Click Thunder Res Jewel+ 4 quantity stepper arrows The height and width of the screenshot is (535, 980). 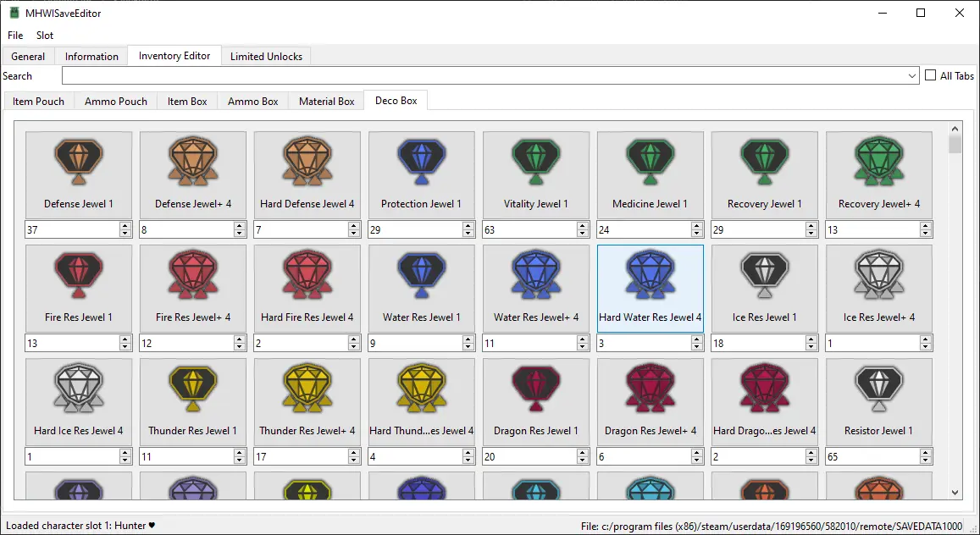click(354, 457)
